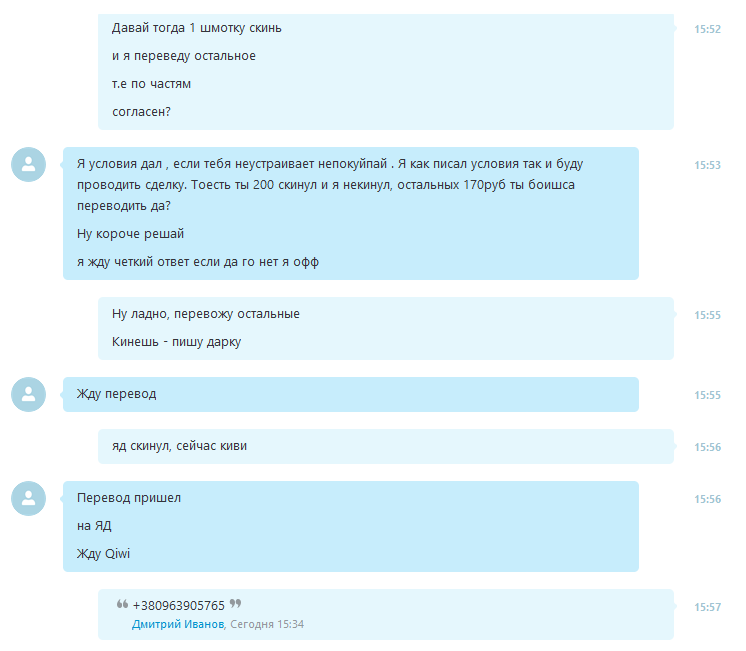Click opening quote mark icon before phone number
The image size is (746, 651).
122,604
